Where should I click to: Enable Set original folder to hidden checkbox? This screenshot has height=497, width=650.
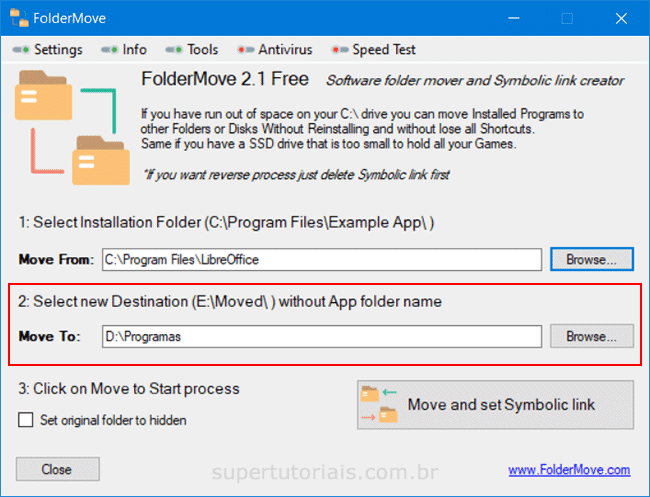[x=26, y=421]
